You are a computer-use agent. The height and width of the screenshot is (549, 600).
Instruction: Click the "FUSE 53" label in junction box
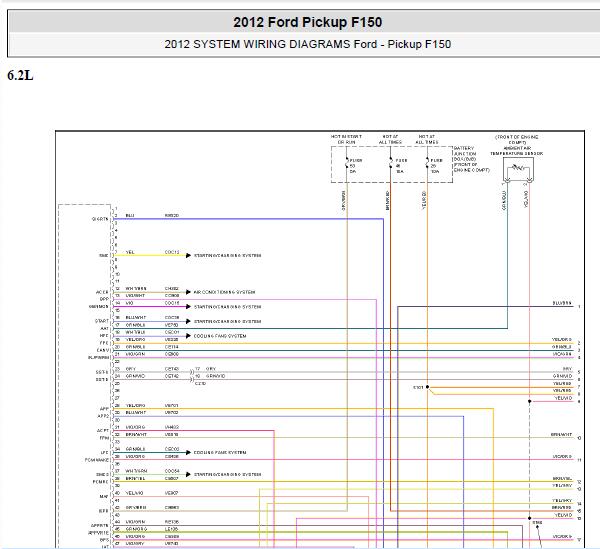pos(355,163)
